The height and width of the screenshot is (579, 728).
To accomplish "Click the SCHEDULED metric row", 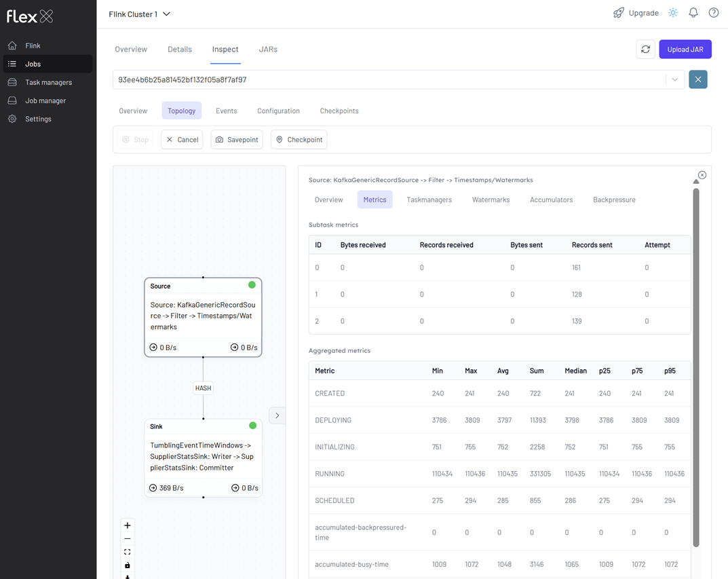I will click(x=499, y=500).
